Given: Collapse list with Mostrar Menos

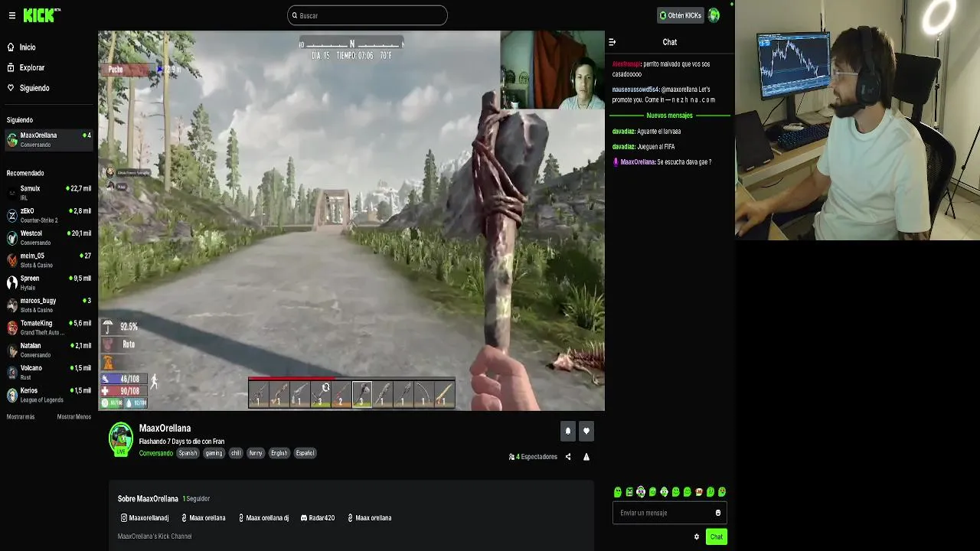Looking at the screenshot, I should [74, 417].
